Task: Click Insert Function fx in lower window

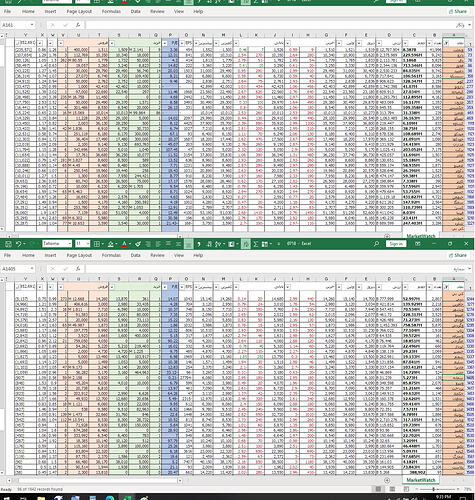Action: click(x=78, y=268)
